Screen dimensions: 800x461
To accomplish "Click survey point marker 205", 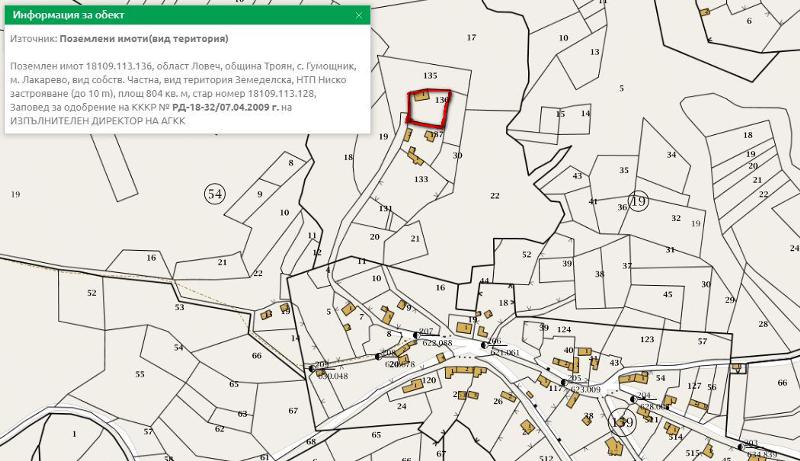I will click(x=565, y=381).
